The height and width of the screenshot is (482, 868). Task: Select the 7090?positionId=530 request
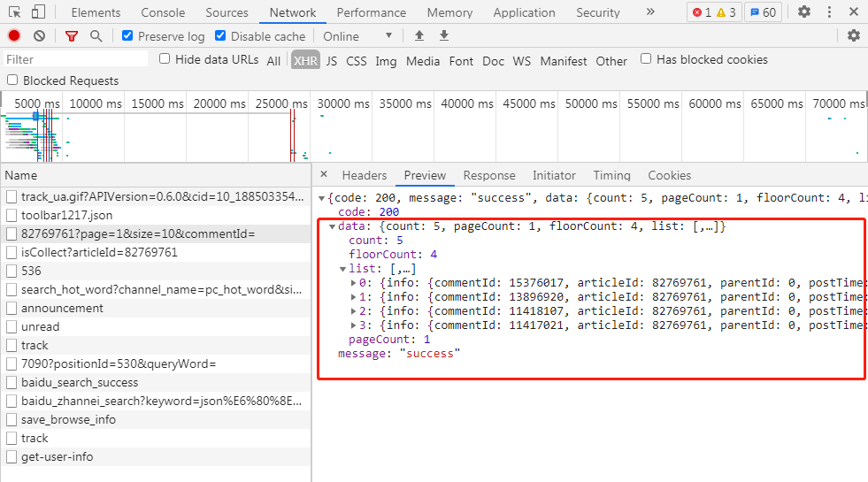pyautogui.click(x=156, y=363)
